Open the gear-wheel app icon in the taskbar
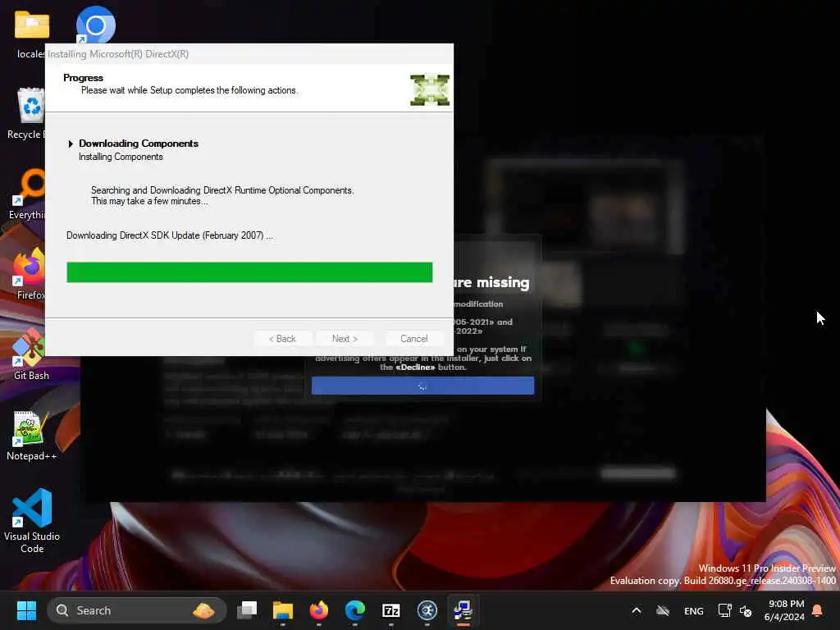 427,610
